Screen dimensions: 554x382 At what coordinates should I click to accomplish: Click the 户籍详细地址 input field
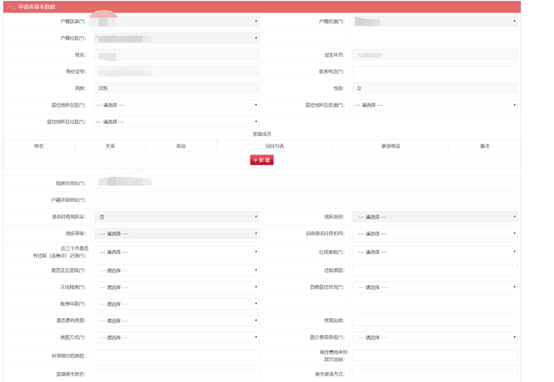click(306, 200)
